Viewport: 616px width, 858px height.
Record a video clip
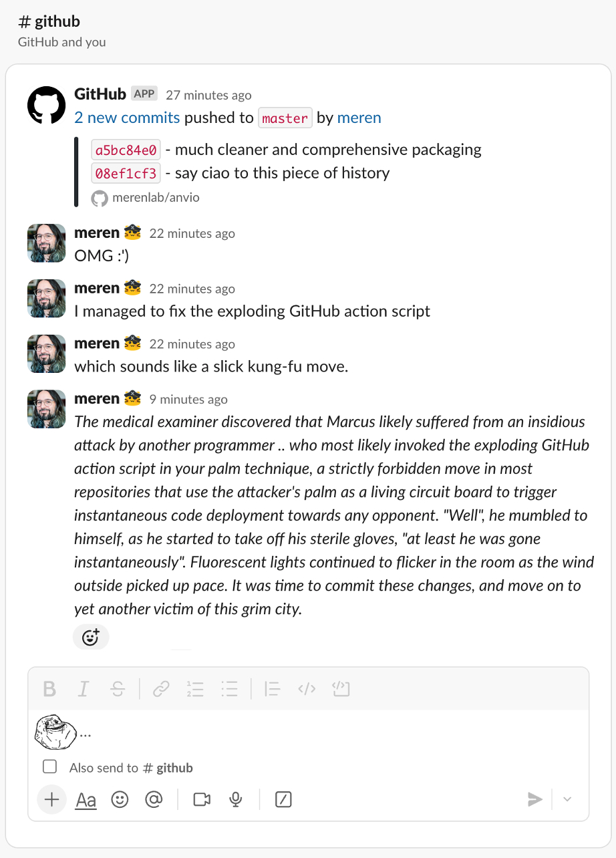point(202,799)
